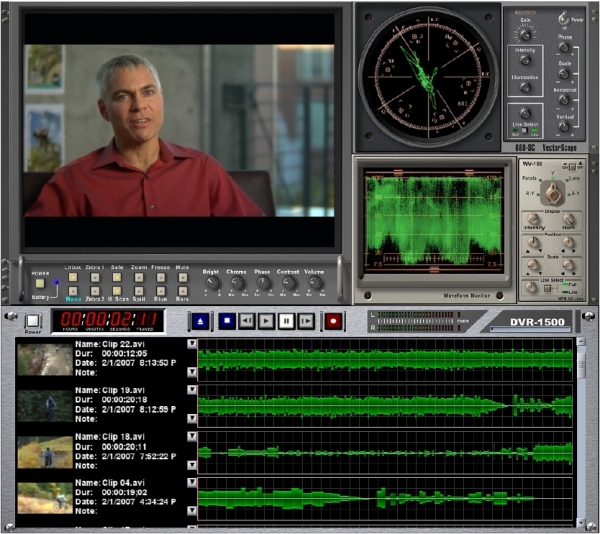Start recording with the red record button
The image size is (600, 534).
coord(334,322)
